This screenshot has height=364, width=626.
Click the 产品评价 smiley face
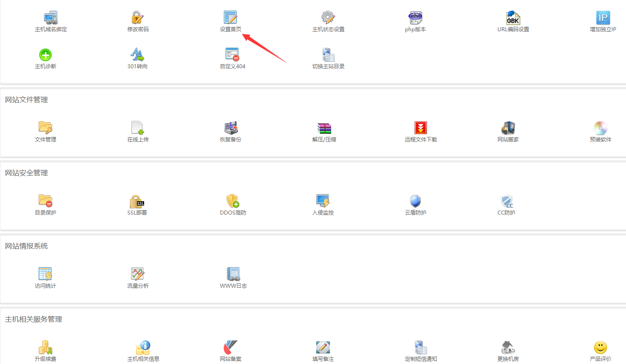pyautogui.click(x=600, y=347)
